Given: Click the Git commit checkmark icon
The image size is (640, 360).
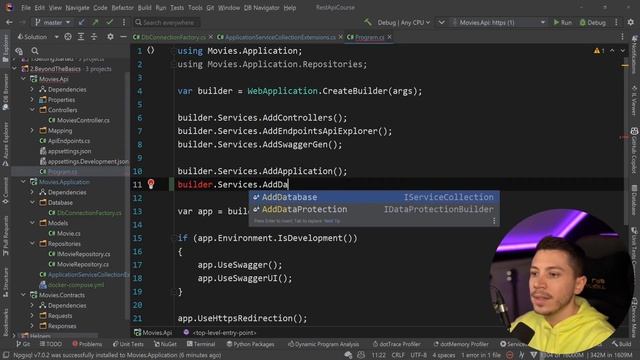Looking at the screenshot, I should click(109, 22).
